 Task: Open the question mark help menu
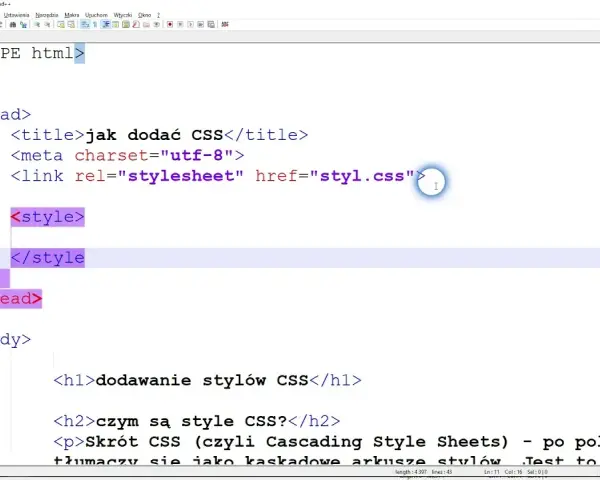click(x=158, y=15)
